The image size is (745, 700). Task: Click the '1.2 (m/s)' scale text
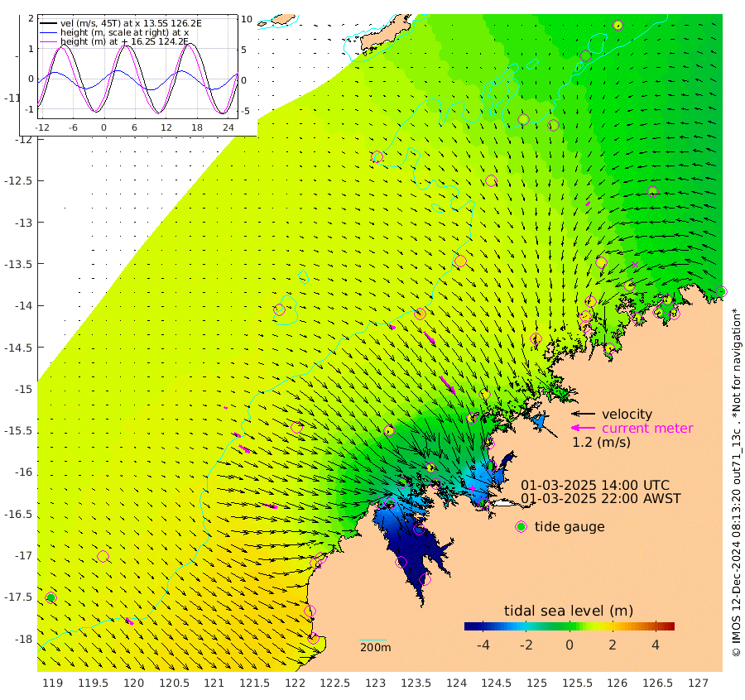coord(601,442)
